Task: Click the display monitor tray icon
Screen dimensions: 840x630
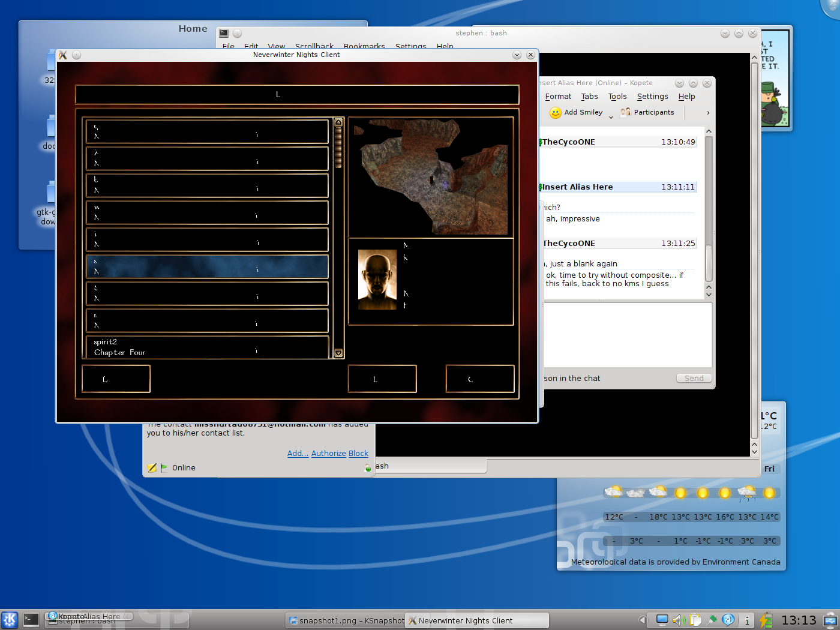Action: tap(662, 620)
